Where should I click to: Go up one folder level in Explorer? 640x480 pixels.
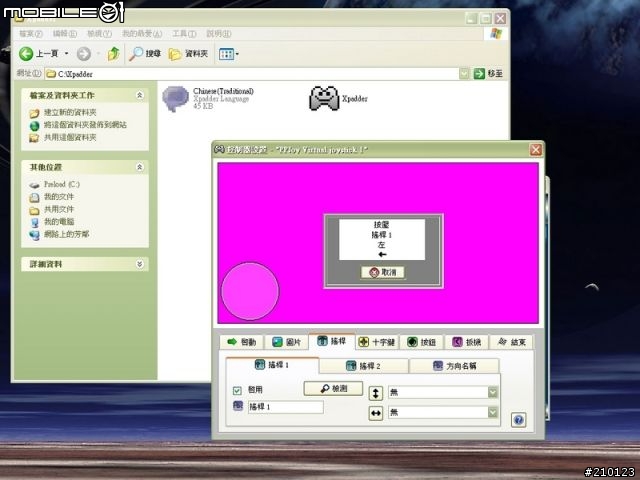pos(113,53)
